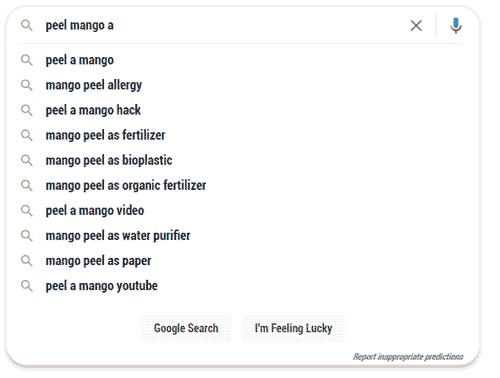Pick the 'mango peel as water purifier' suggestion
The height and width of the screenshot is (378, 500).
240,236
